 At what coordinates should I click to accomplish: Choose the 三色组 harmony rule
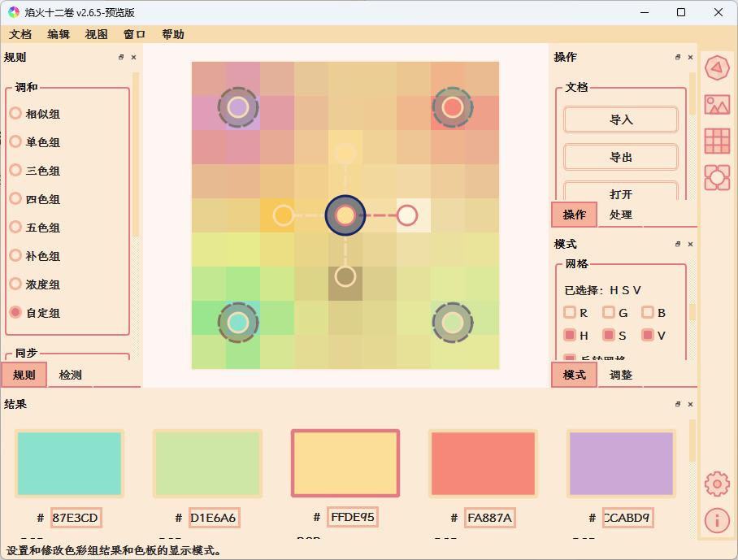[x=15, y=171]
